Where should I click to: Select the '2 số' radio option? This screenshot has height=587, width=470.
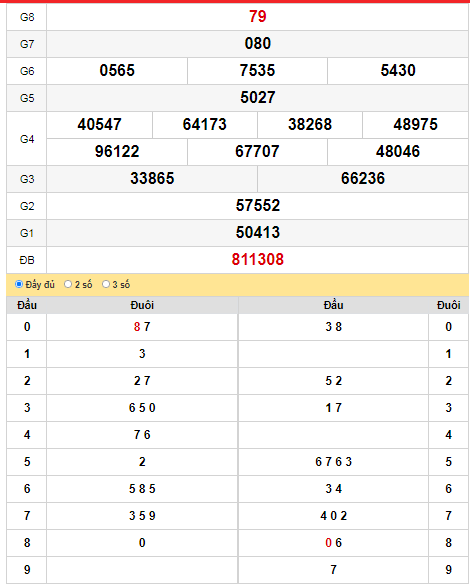pos(68,284)
